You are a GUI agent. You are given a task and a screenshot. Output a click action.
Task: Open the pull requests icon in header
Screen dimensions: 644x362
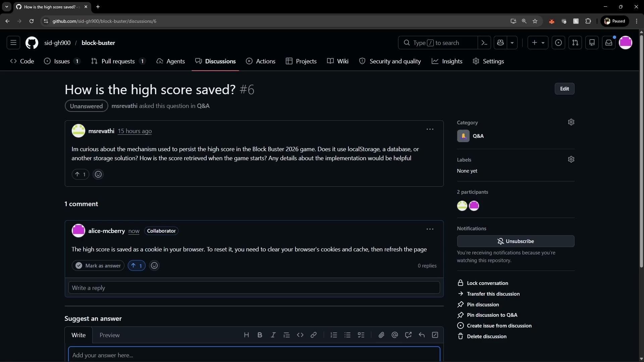tap(575, 43)
